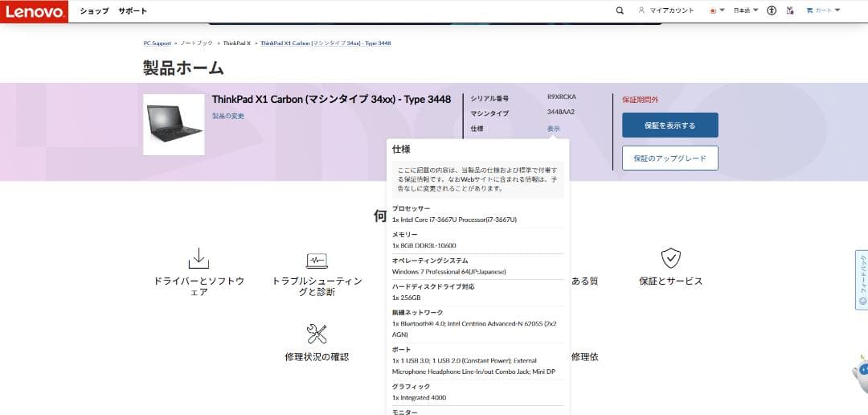Click the Lenovo logo
The height and width of the screenshot is (415, 868).
(35, 11)
